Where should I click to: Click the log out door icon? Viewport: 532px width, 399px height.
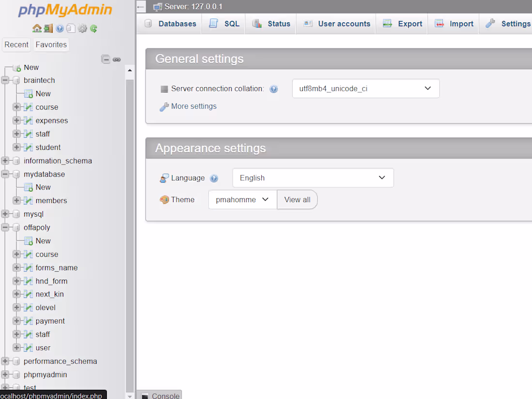[x=48, y=29]
